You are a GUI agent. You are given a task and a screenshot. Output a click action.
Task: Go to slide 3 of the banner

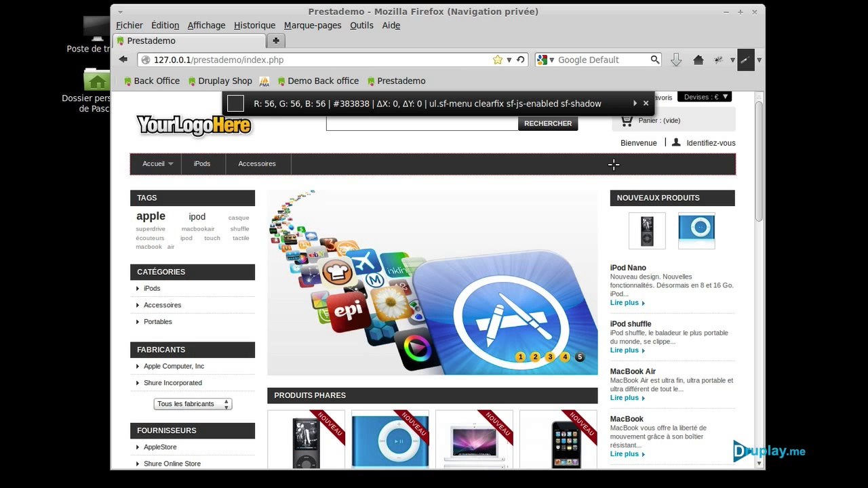[550, 357]
